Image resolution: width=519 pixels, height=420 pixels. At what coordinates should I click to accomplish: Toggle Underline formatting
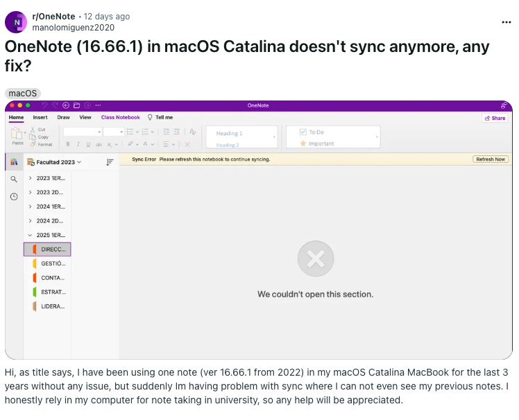pos(88,144)
